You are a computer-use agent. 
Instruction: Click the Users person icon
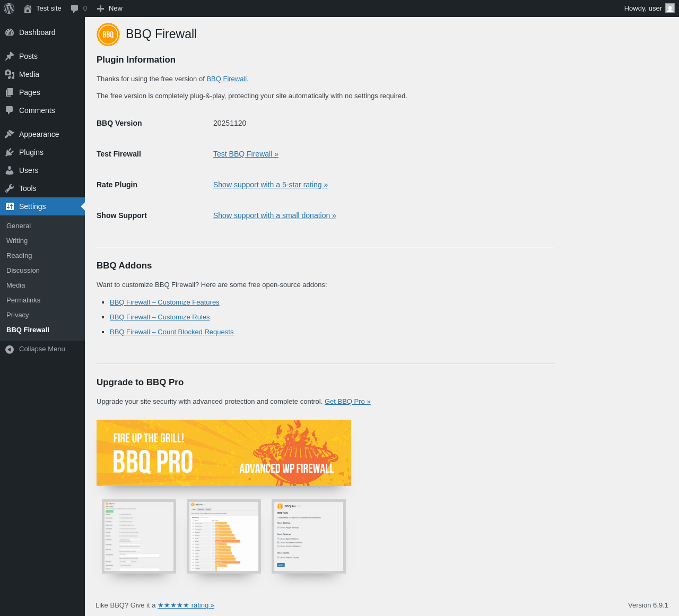click(10, 170)
